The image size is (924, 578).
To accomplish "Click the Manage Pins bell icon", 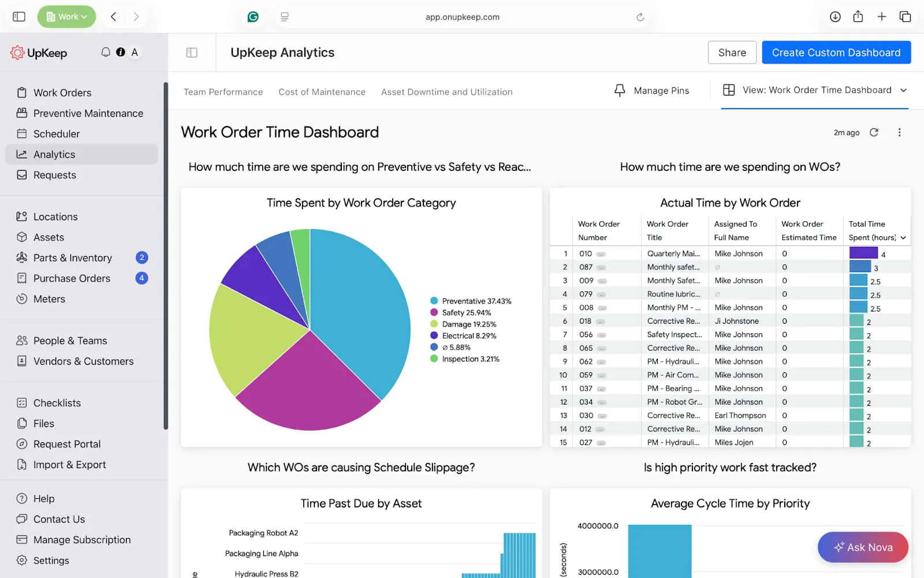I will (620, 91).
